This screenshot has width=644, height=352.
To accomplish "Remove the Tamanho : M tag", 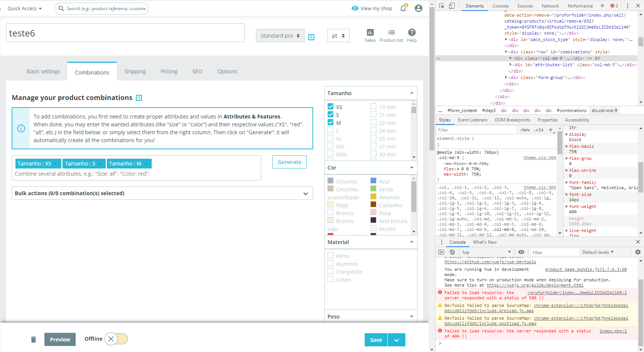I will pyautogui.click(x=145, y=164).
